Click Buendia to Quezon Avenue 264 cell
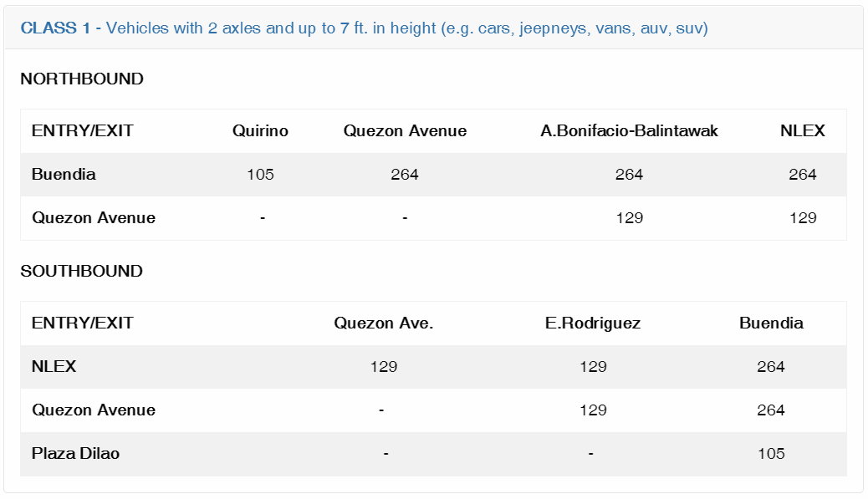The height and width of the screenshot is (499, 868). [405, 174]
